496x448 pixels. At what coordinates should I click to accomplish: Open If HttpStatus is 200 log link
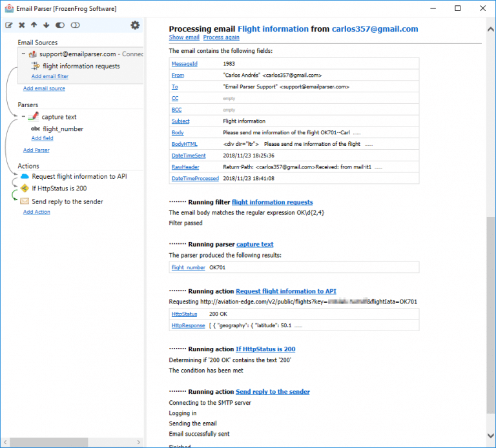(265, 349)
